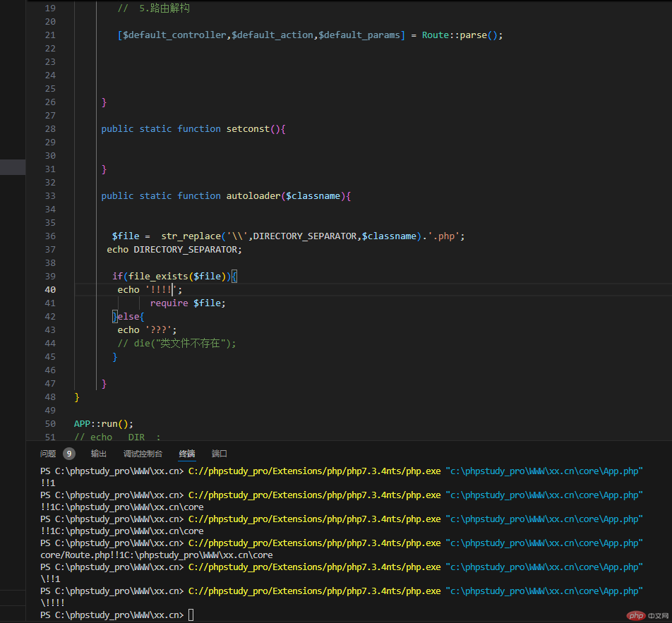Click the autoloader function name
The image size is (672, 623).
click(x=253, y=196)
